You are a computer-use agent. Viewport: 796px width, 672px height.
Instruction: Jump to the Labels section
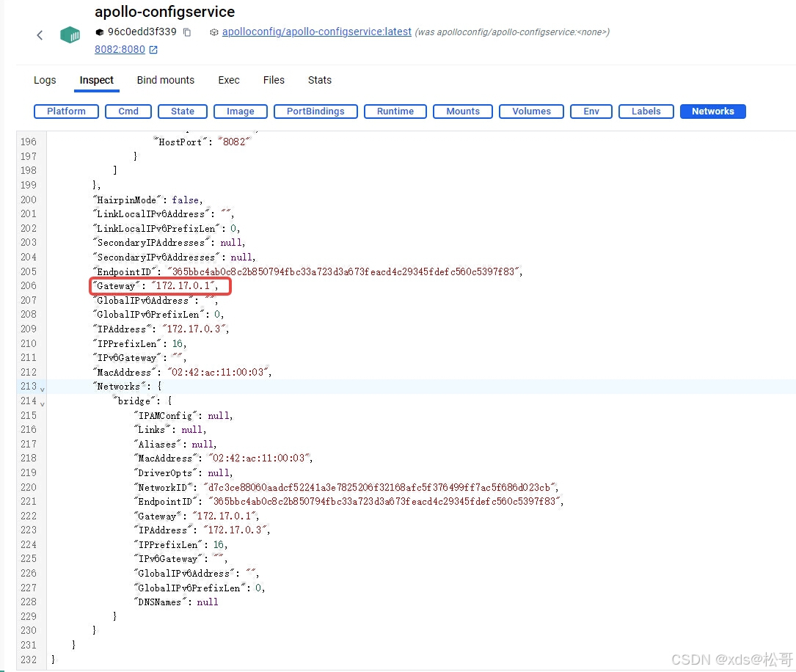646,112
